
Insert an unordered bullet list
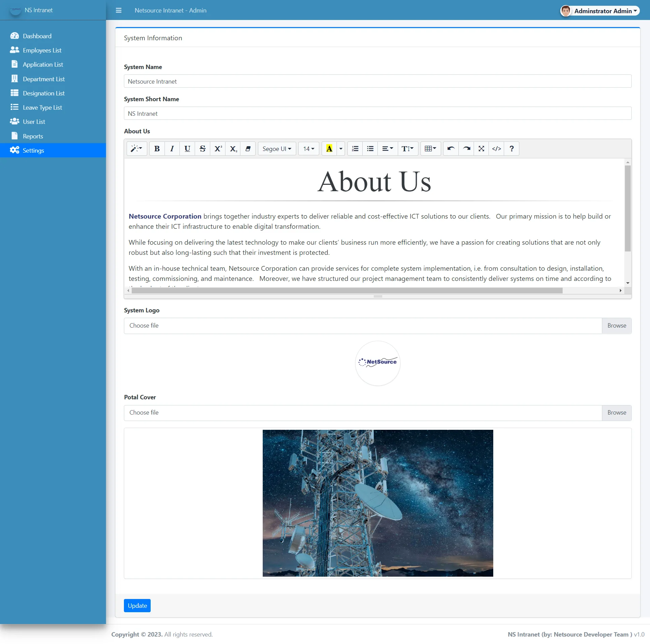[x=370, y=149]
